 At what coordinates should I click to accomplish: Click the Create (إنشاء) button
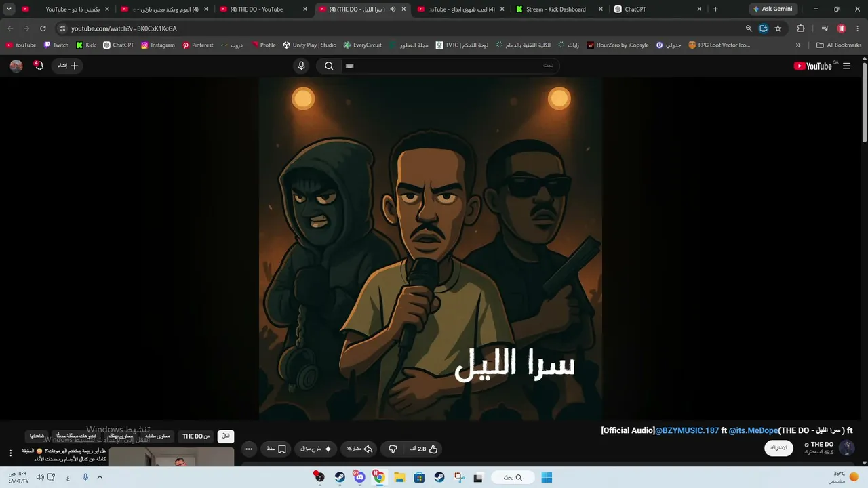click(68, 66)
